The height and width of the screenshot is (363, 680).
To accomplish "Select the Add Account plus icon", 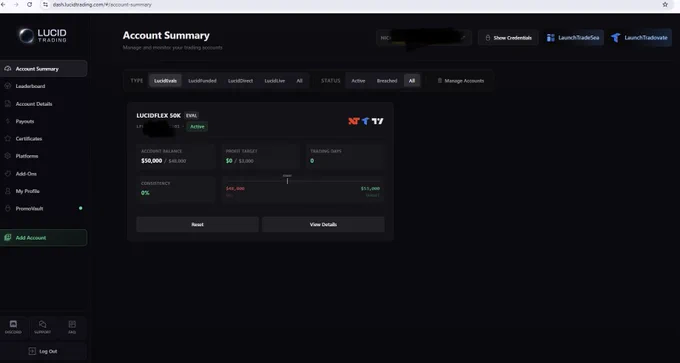I will click(7, 238).
